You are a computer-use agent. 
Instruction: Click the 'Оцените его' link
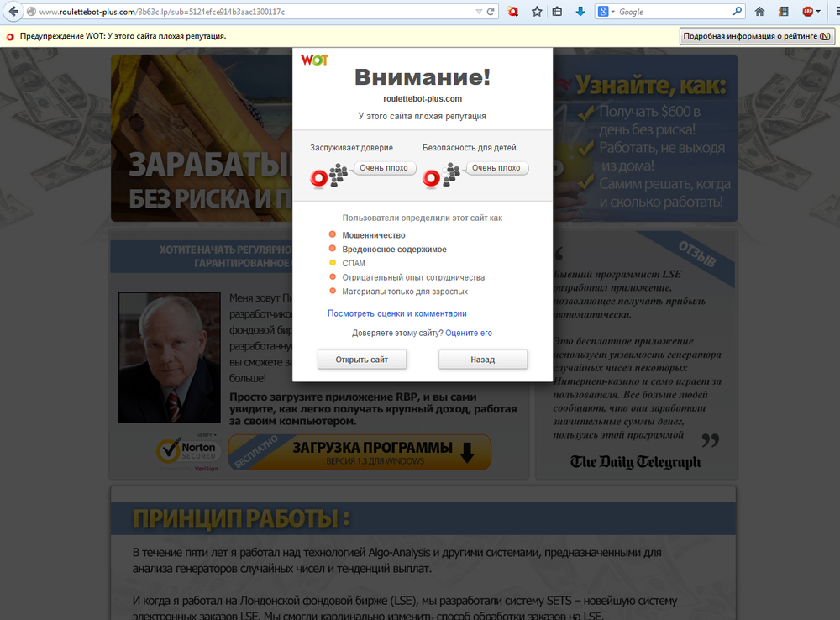coord(469,333)
